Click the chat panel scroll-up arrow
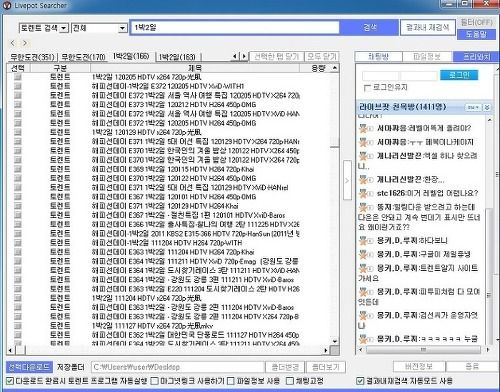Image resolution: width=500 pixels, height=392 pixels. coord(489,119)
